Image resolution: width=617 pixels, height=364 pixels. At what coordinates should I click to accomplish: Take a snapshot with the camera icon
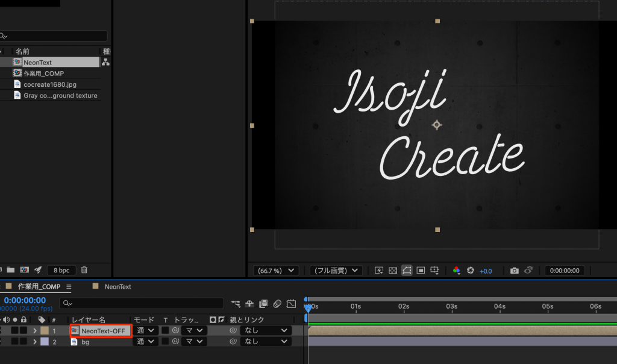[514, 271]
